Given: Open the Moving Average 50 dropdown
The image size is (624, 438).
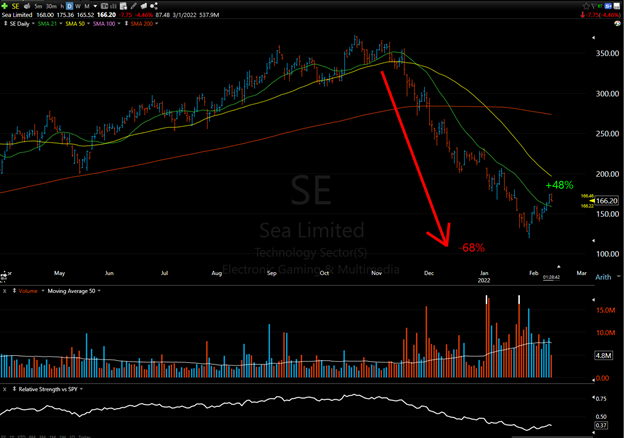Looking at the screenshot, I should pos(99,291).
